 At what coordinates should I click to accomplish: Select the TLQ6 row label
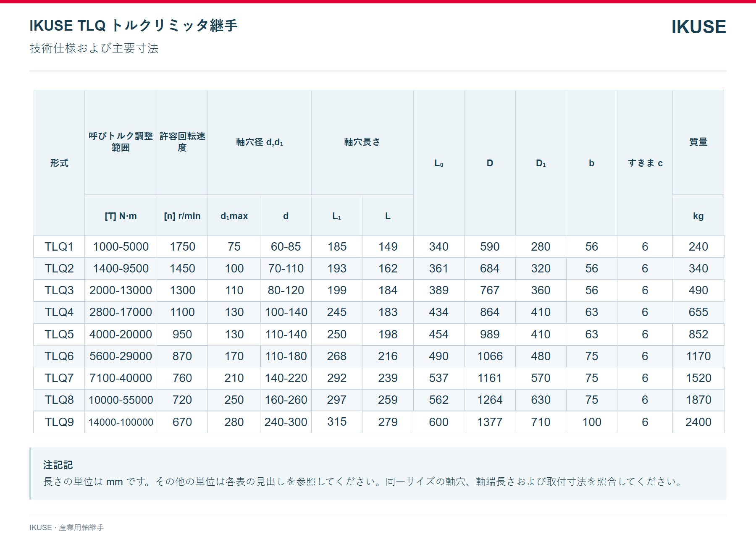click(59, 356)
